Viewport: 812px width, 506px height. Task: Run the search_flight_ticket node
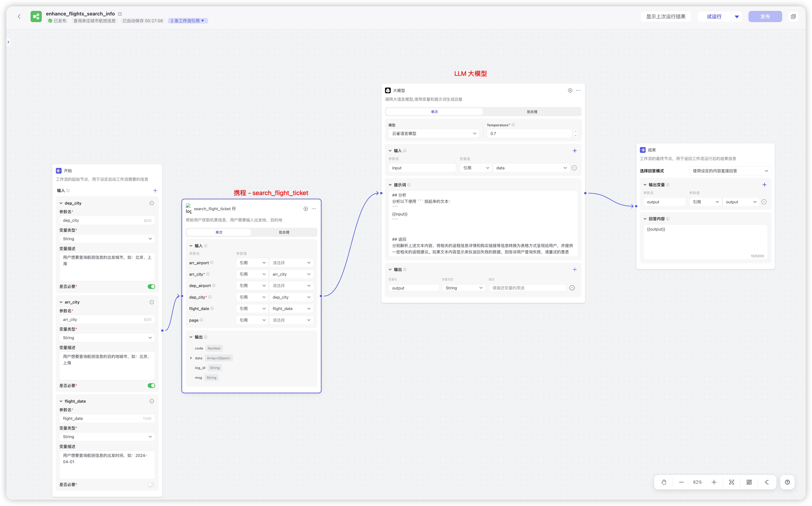click(306, 209)
